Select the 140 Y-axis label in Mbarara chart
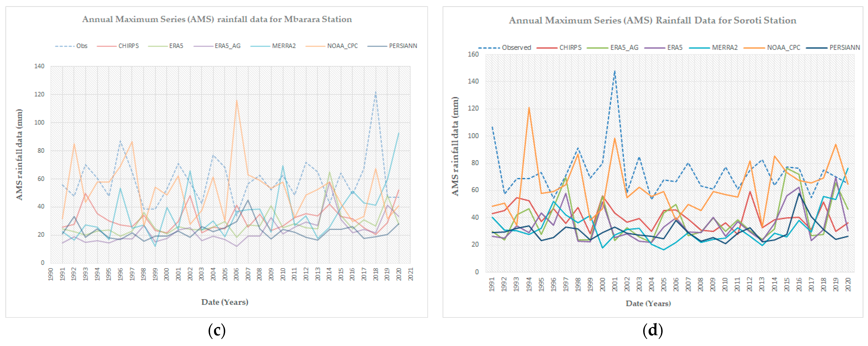The width and height of the screenshot is (868, 346). 39,66
